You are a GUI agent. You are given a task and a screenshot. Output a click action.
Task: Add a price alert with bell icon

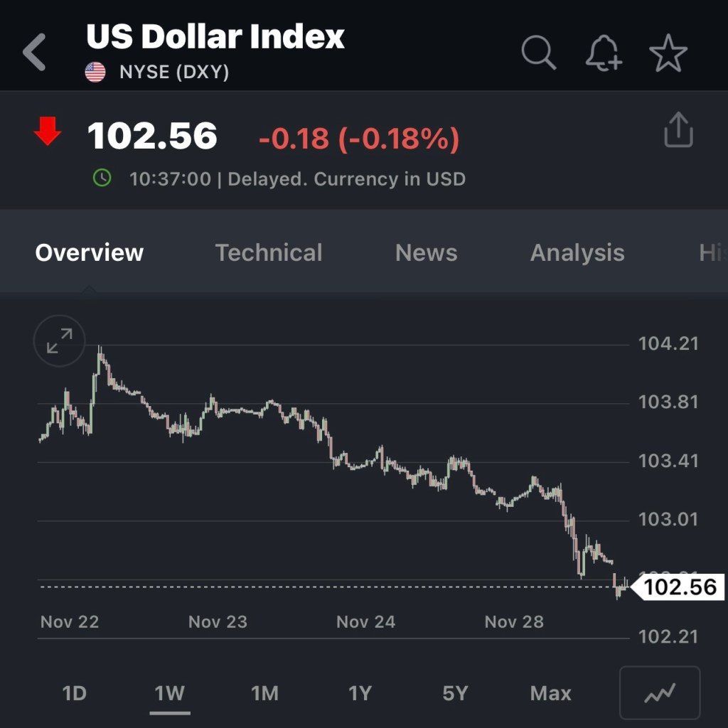(x=603, y=53)
